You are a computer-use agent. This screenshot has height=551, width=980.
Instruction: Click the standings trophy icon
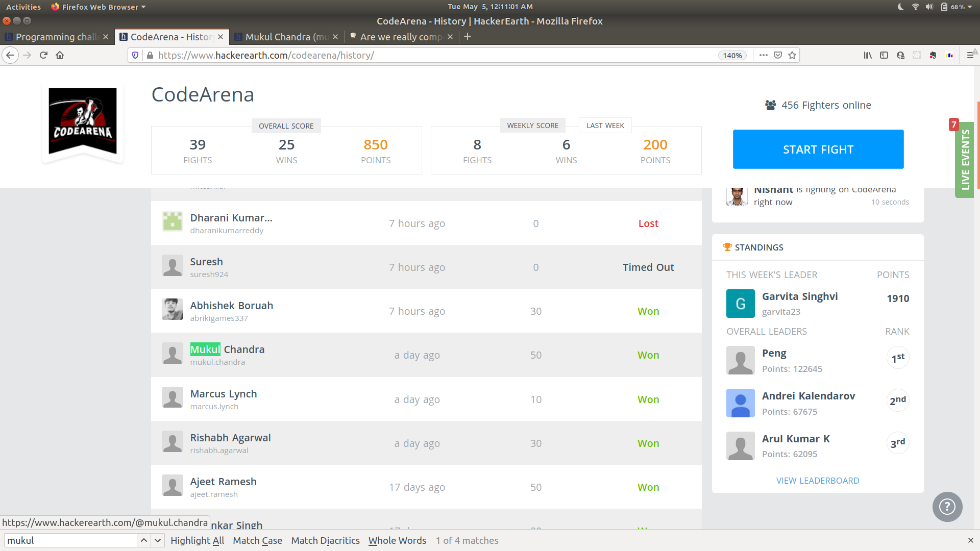727,247
